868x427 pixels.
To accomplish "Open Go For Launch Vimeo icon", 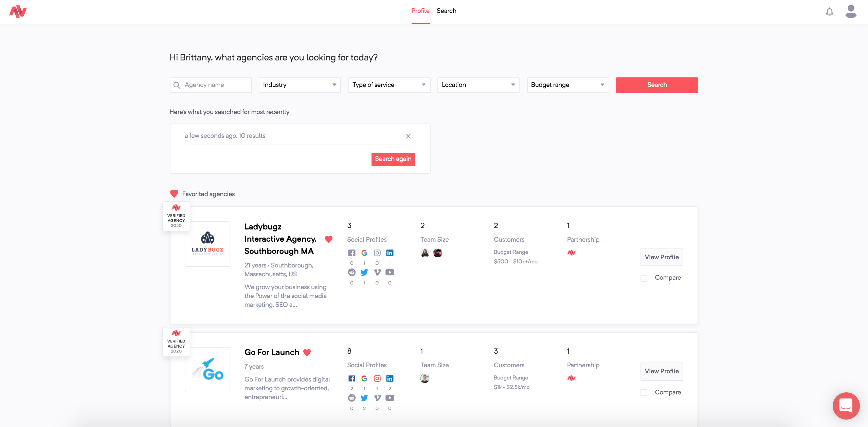I will point(377,398).
